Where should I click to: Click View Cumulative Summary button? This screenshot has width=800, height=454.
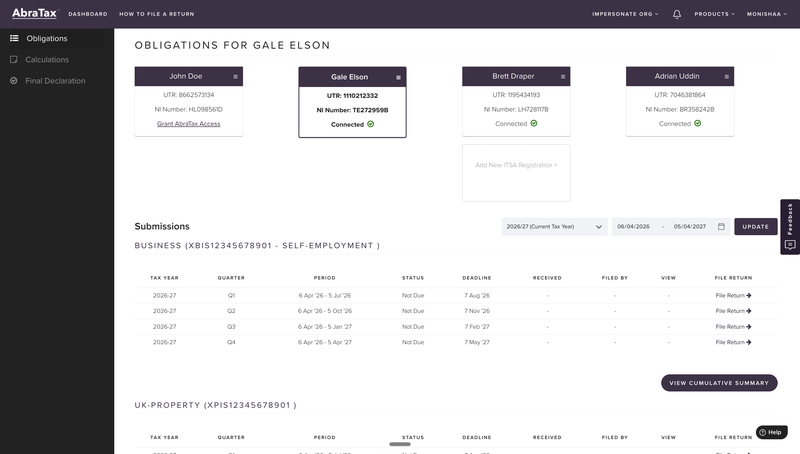tap(719, 383)
